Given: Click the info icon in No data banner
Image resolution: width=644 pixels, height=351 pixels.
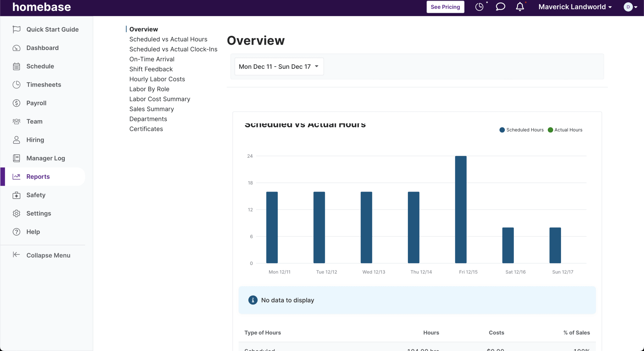Looking at the screenshot, I should coord(253,300).
